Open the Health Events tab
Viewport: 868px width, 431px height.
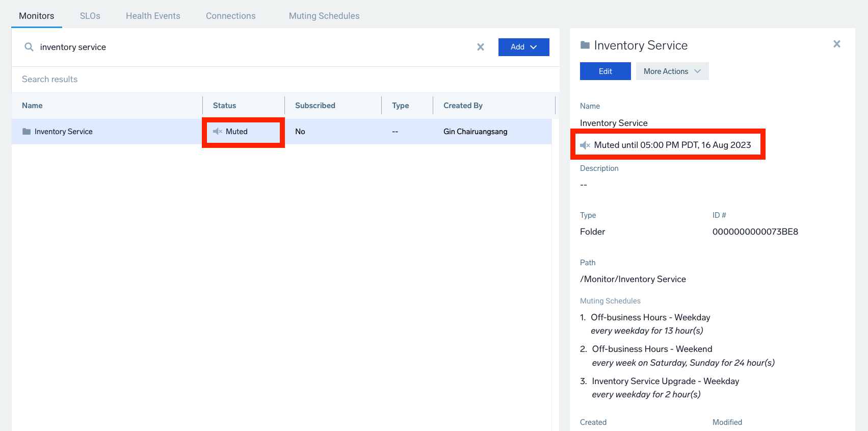(153, 16)
